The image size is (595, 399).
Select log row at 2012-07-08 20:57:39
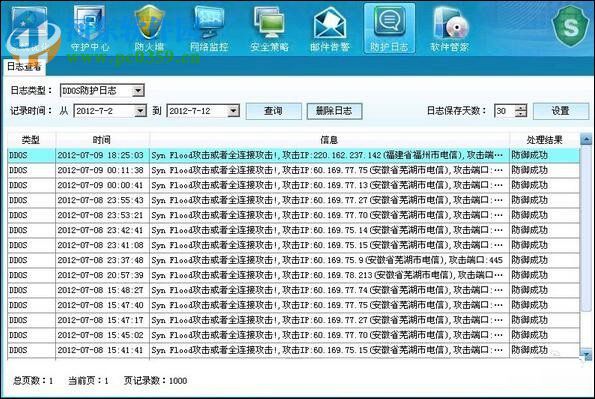pos(293,275)
